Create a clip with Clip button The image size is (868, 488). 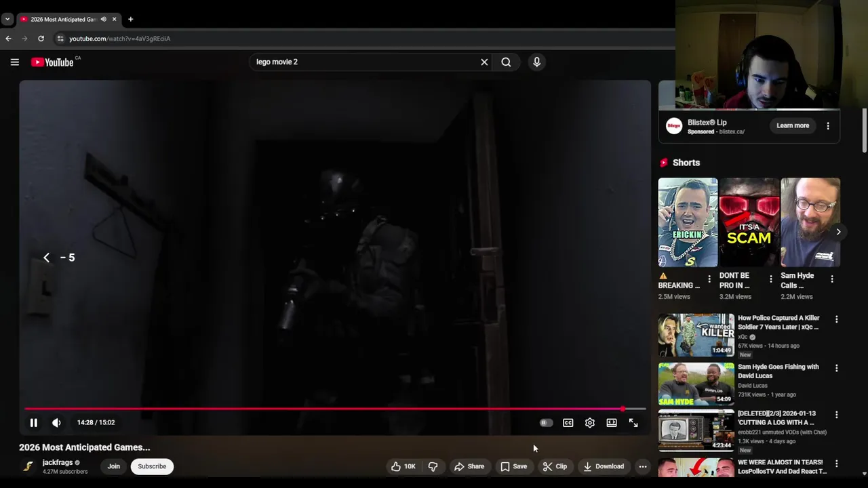point(555,466)
